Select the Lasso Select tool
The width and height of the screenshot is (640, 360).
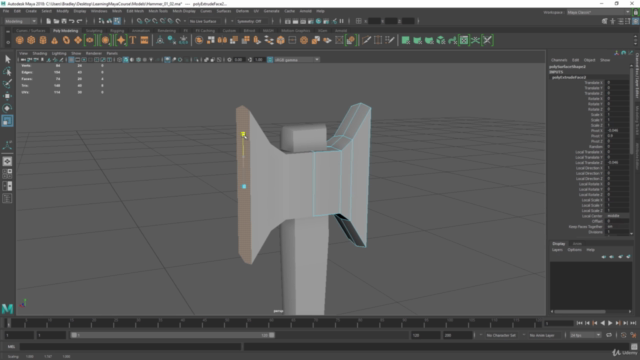click(7, 72)
